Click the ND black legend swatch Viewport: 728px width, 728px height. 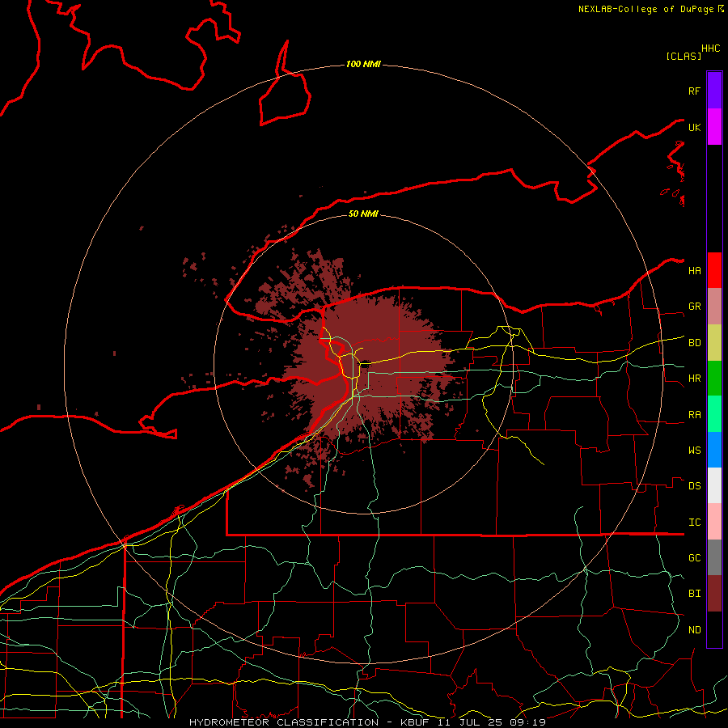tap(714, 629)
